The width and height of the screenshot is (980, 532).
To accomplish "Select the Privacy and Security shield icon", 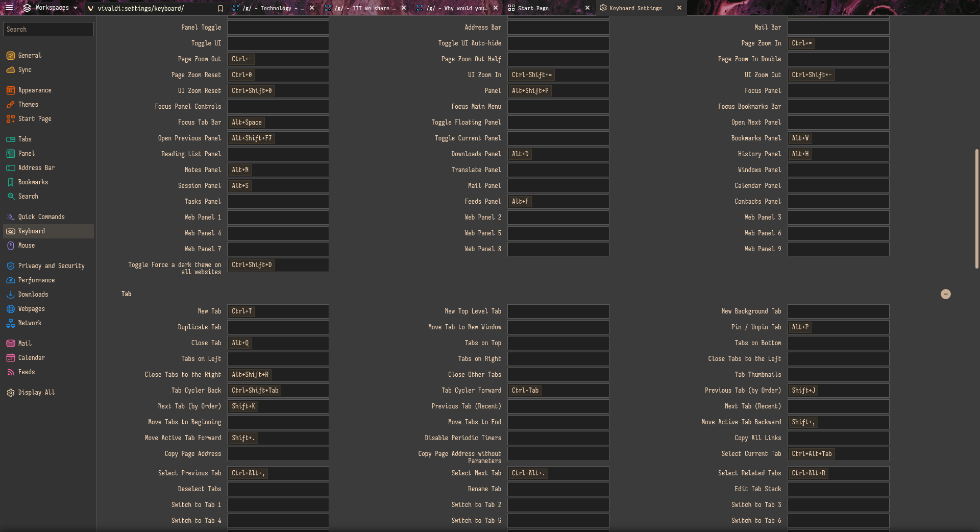I will (x=11, y=266).
